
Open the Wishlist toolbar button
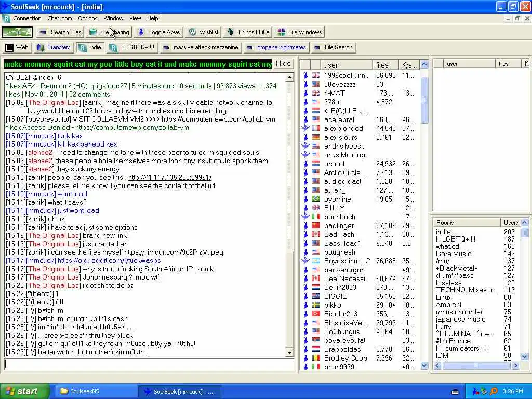coord(204,32)
